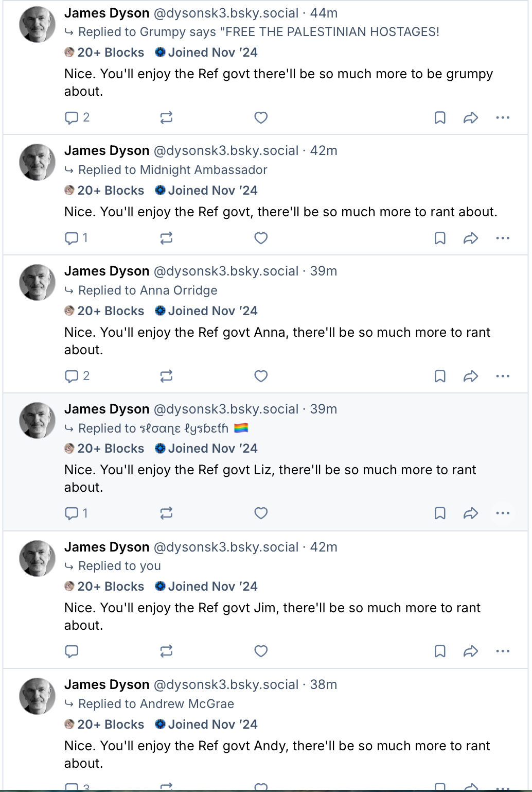
Task: Toggle bookmark on 'Ref govt Liz' post
Action: (x=440, y=513)
